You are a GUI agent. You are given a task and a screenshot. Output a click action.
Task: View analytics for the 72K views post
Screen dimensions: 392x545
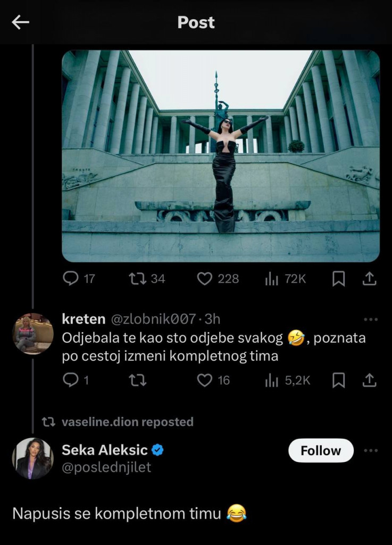tap(272, 278)
